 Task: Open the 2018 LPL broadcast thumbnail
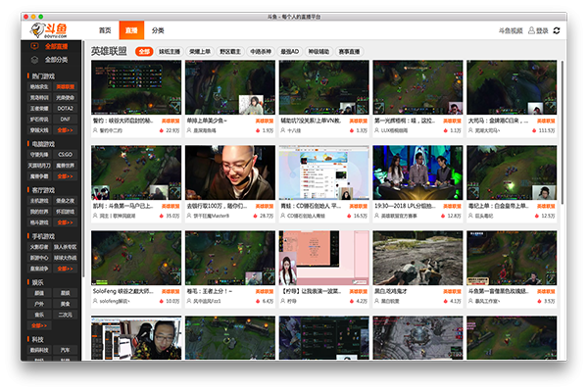point(417,172)
